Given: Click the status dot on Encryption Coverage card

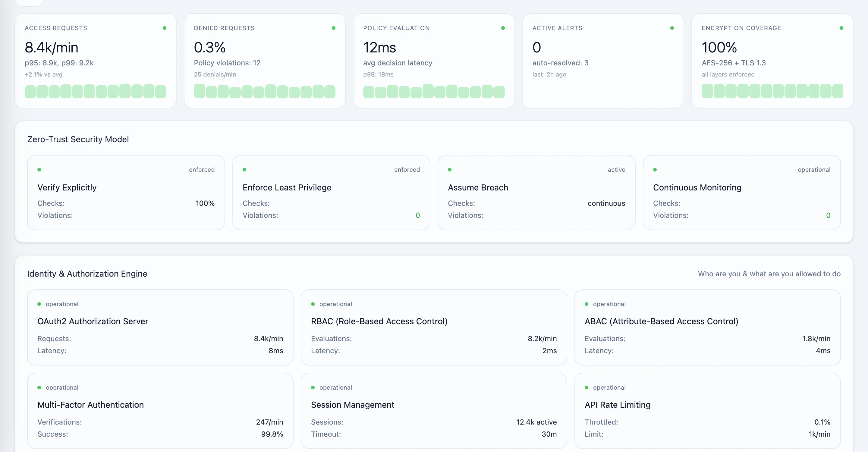Looking at the screenshot, I should (841, 28).
